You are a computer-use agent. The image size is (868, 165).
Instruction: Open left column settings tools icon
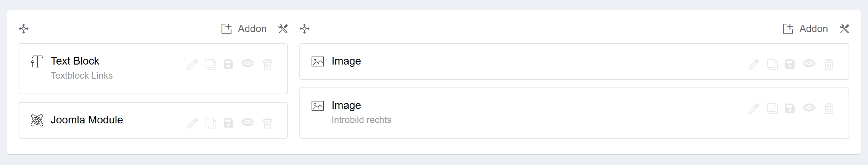click(x=283, y=29)
